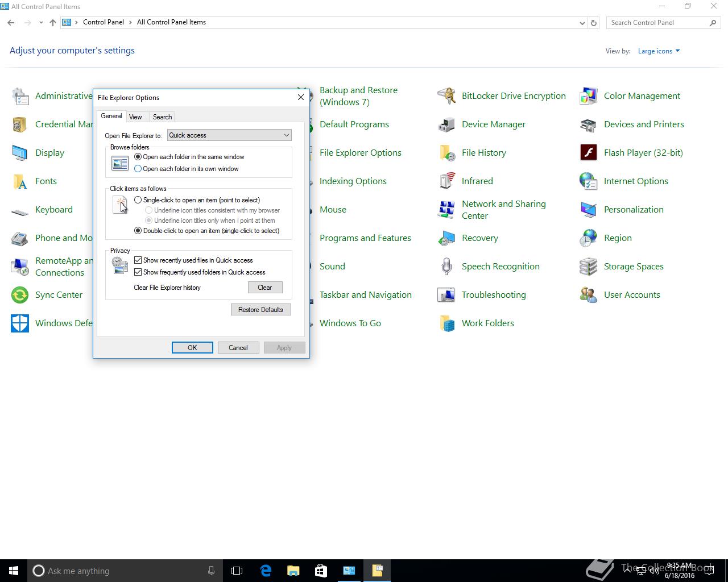Viewport: 728px width, 582px height.
Task: Open the Internet Options icon
Action: (x=589, y=181)
